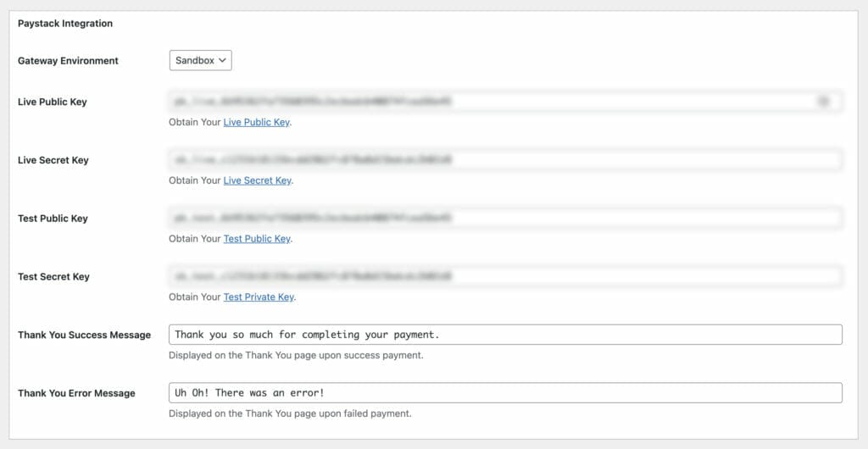
Task: Focus the Test Secret Key input field
Action: click(x=505, y=276)
